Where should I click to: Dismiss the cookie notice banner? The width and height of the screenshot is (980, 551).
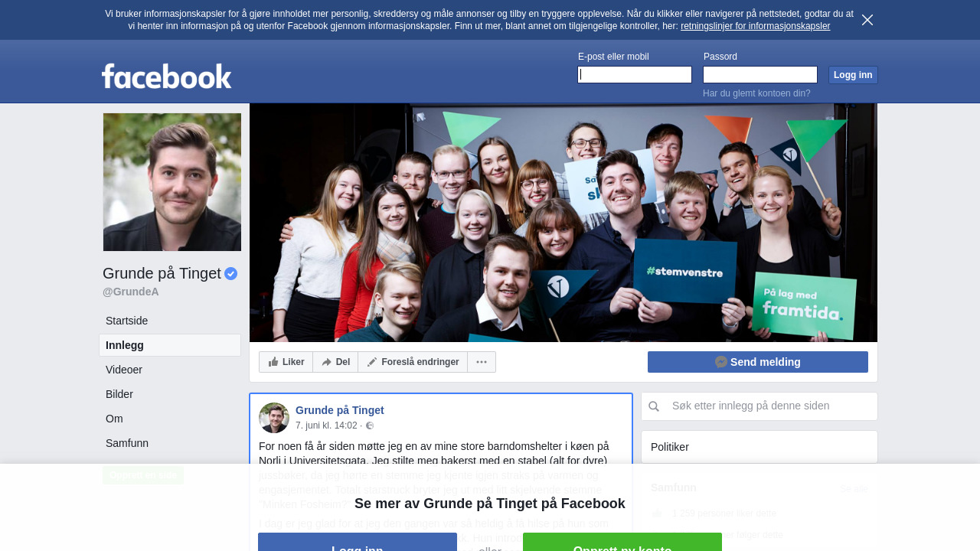coord(867,20)
